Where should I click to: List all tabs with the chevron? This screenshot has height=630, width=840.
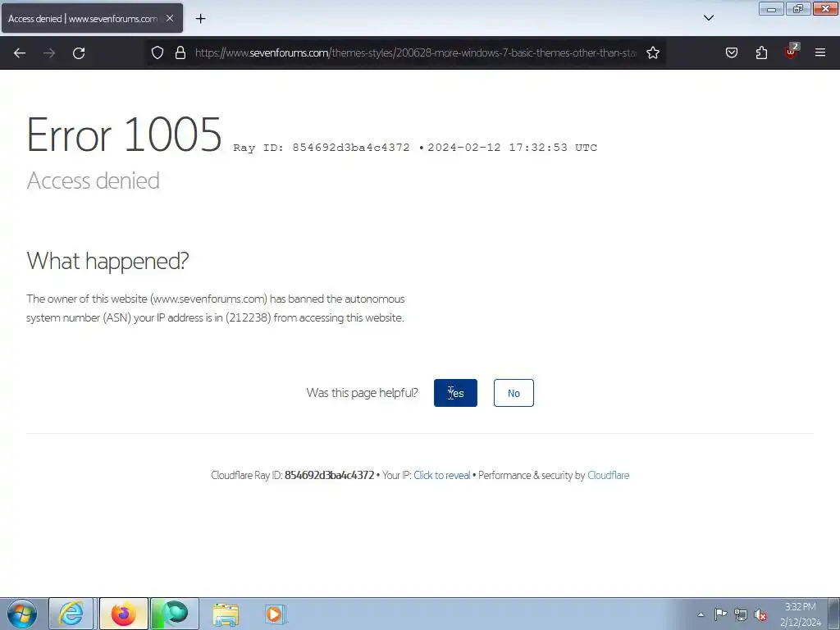(x=708, y=18)
